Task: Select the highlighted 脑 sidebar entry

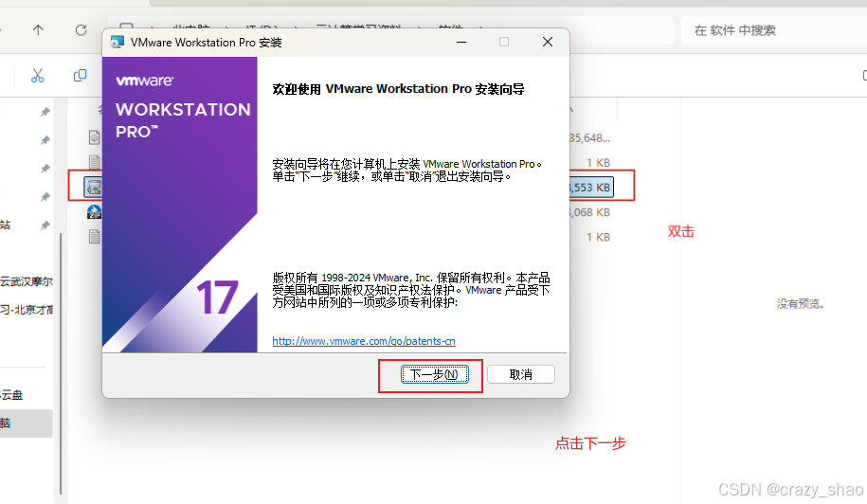Action: 26,423
